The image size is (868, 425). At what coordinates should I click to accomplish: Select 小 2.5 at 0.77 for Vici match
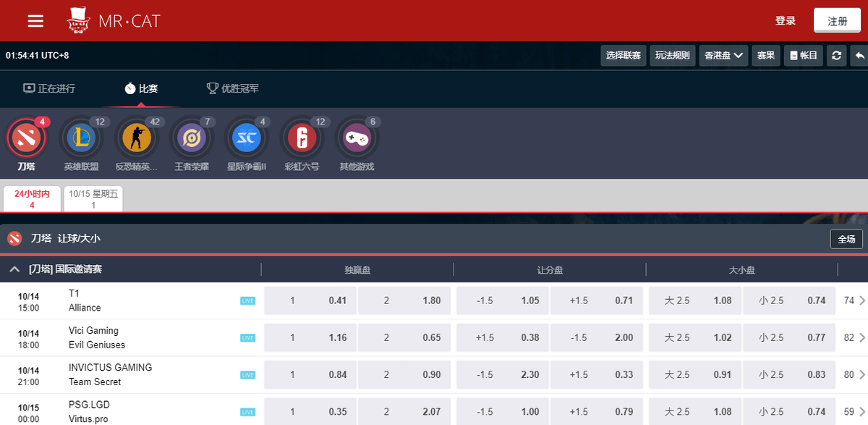(789, 337)
